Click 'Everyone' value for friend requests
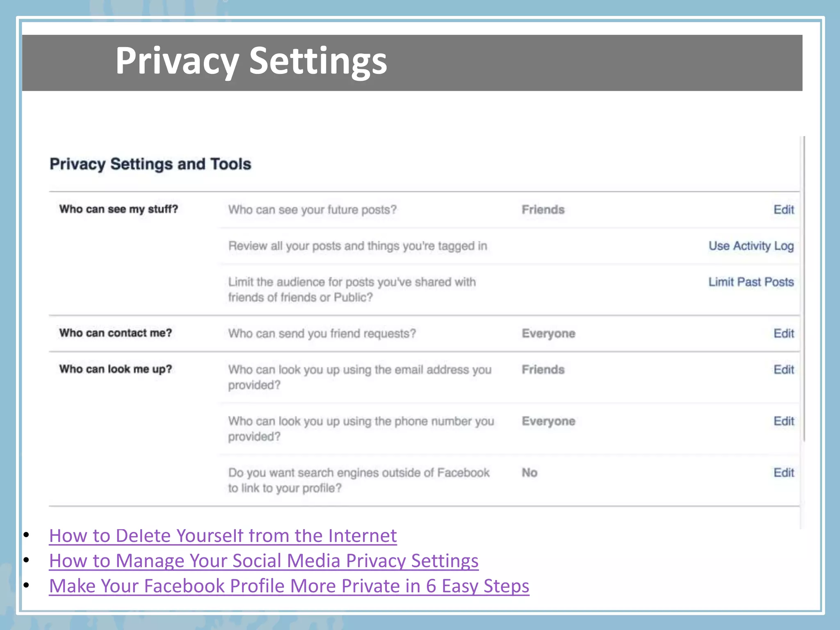Viewport: 840px width, 630px height. point(548,333)
